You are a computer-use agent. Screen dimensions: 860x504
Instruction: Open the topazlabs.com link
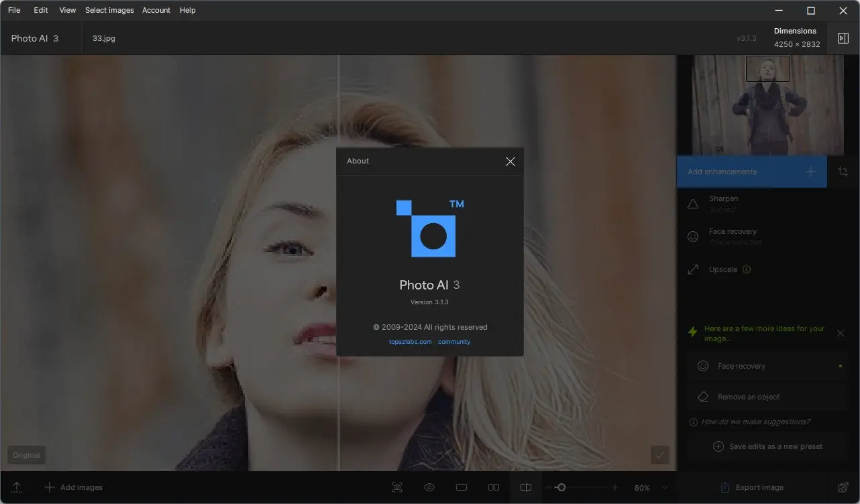tap(411, 342)
